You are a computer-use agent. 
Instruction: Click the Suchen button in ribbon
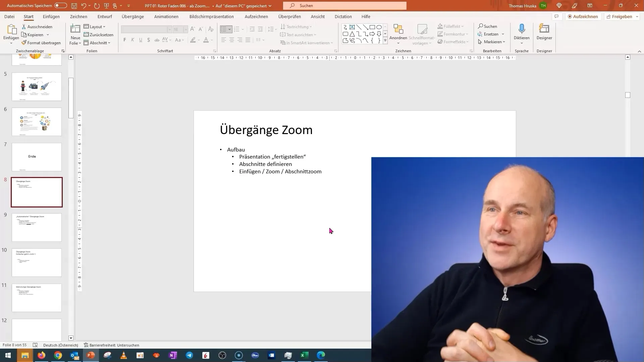click(x=487, y=26)
